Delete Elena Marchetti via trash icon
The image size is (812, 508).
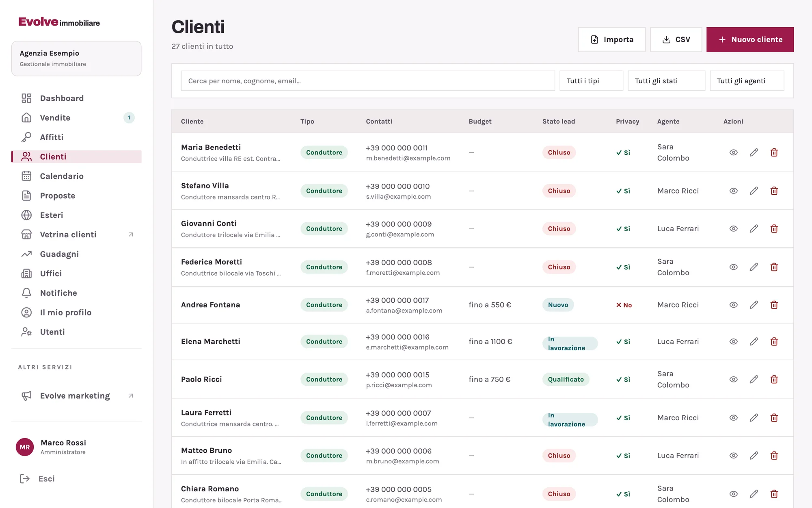coord(774,341)
